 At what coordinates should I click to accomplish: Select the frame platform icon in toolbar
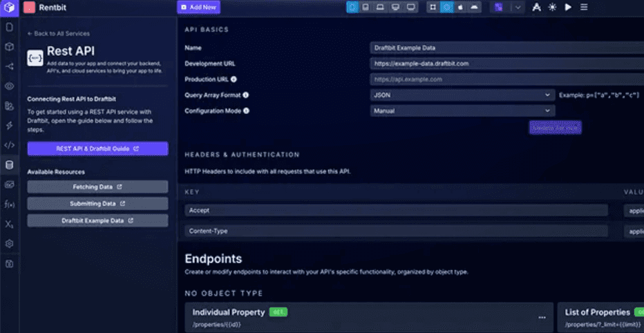433,8
